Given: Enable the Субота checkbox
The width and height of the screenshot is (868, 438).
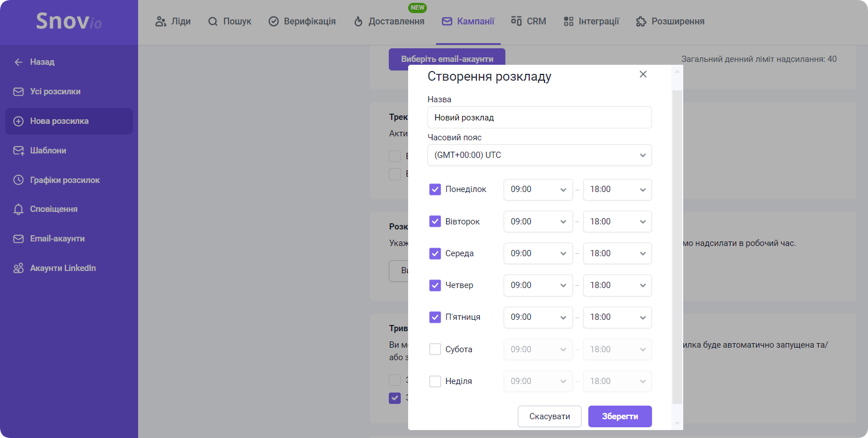Looking at the screenshot, I should [435, 349].
